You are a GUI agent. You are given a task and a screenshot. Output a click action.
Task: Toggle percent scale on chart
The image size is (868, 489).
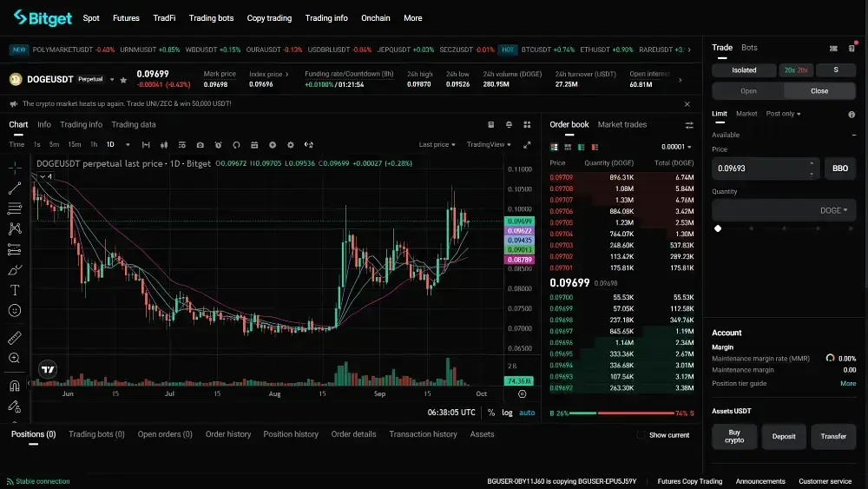tap(491, 413)
